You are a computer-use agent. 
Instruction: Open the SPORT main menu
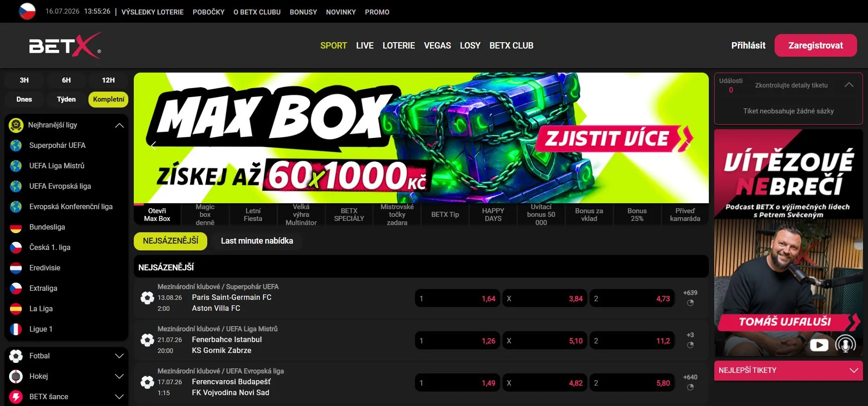[333, 46]
